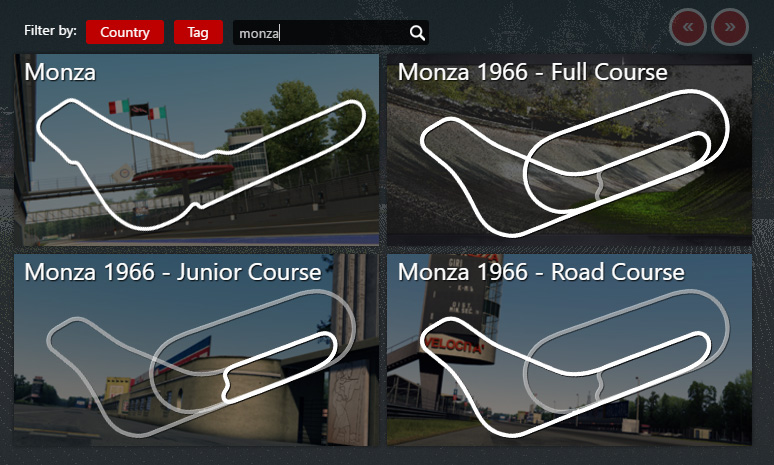The height and width of the screenshot is (465, 774).
Task: Open the Tag filter
Action: (198, 32)
